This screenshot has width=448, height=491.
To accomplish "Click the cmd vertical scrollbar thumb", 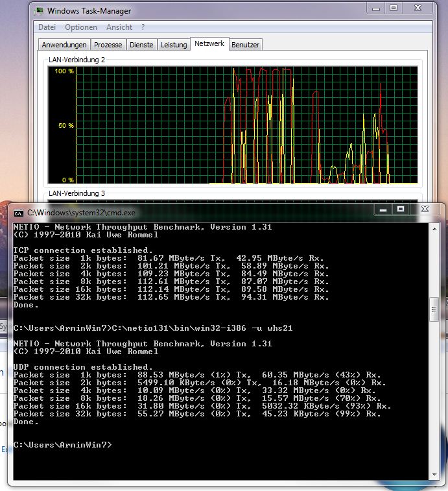I will click(434, 309).
